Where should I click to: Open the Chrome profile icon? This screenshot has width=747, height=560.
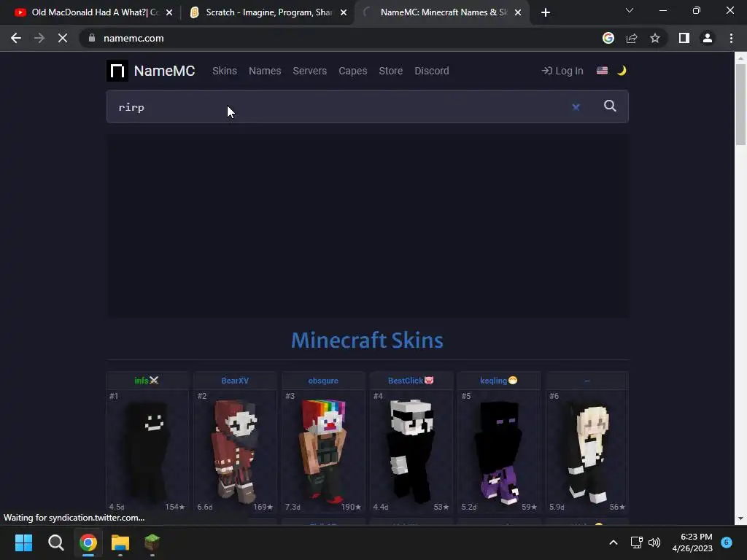[708, 38]
